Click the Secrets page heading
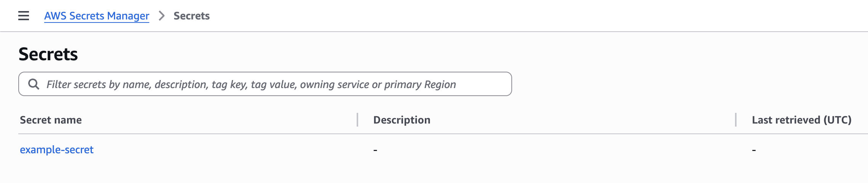The height and width of the screenshot is (183, 868). point(48,54)
